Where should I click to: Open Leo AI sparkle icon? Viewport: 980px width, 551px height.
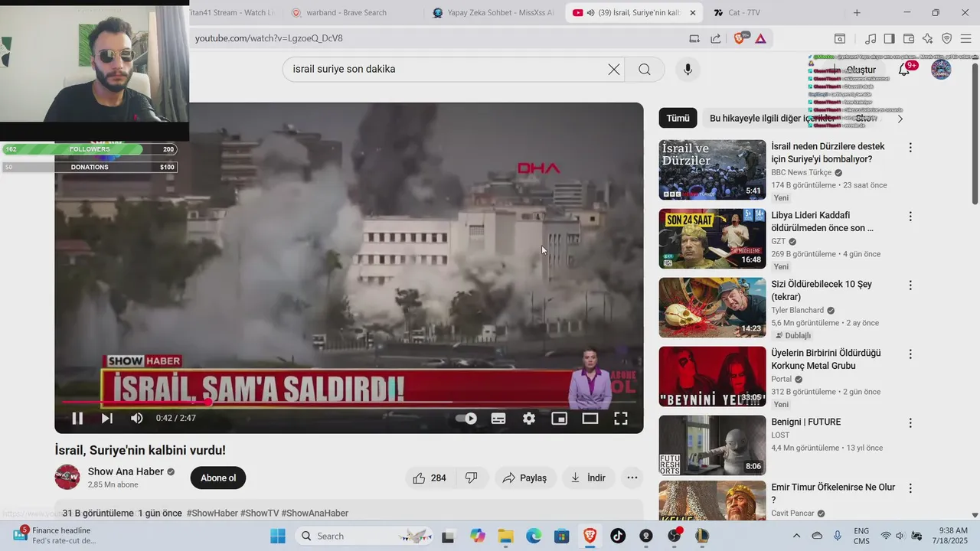927,38
